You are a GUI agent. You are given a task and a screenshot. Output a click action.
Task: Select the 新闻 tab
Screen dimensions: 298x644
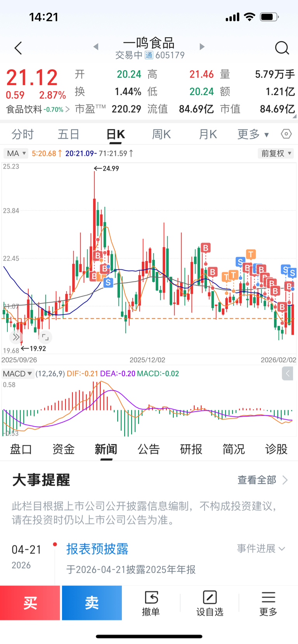106,449
